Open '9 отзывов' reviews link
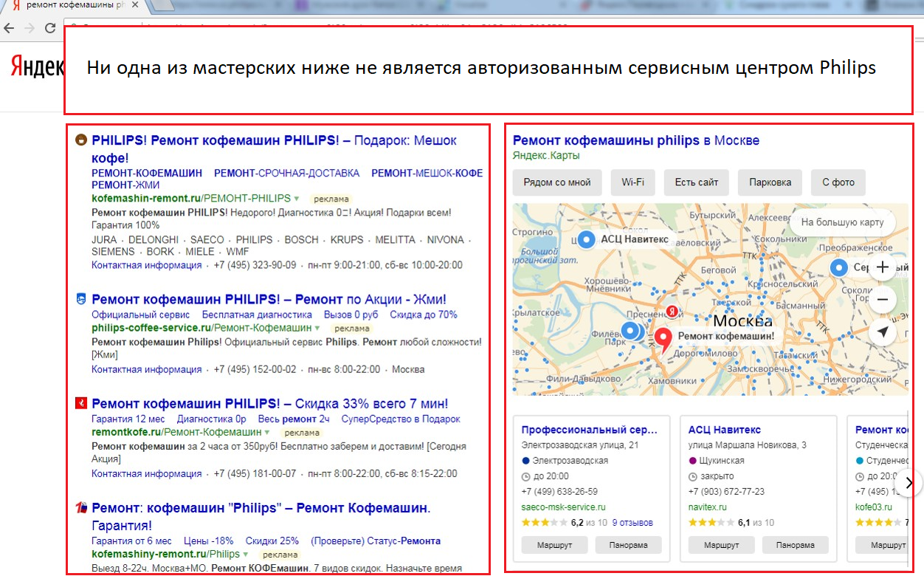This screenshot has width=924, height=576. [632, 523]
